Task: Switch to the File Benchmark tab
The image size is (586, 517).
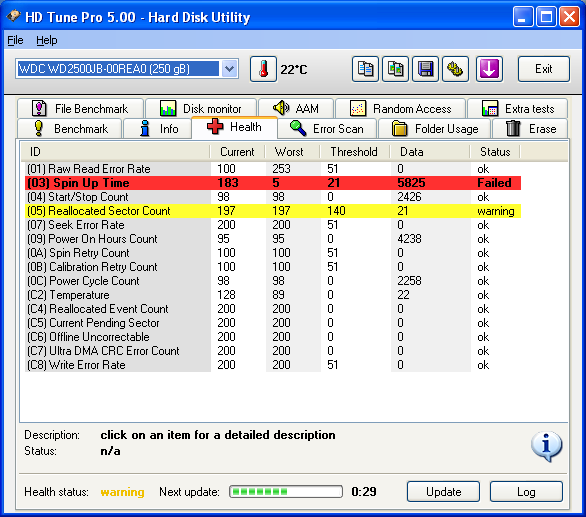Action: pyautogui.click(x=80, y=109)
